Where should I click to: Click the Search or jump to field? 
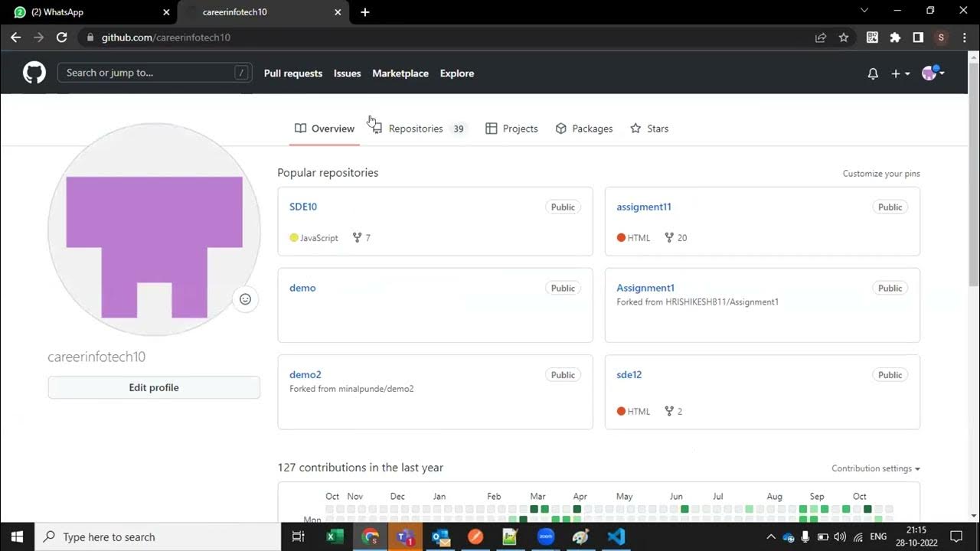pos(155,73)
